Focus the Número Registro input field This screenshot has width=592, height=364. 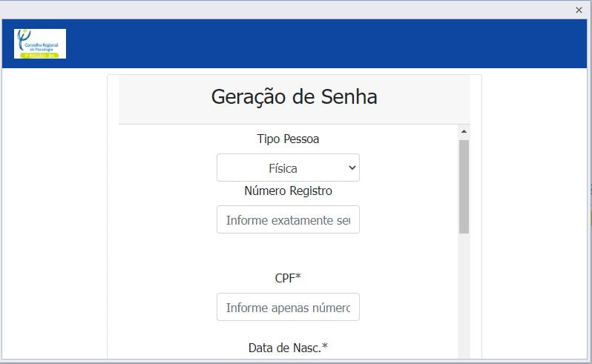(288, 219)
